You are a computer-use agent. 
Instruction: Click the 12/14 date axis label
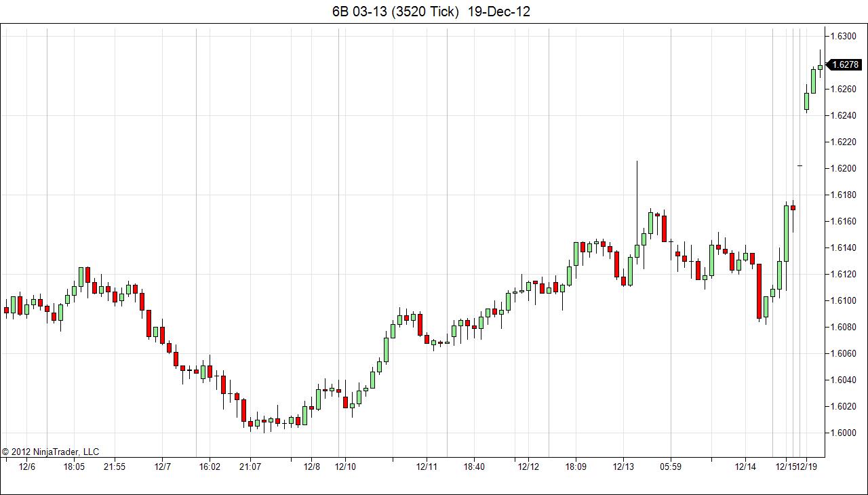tap(745, 467)
